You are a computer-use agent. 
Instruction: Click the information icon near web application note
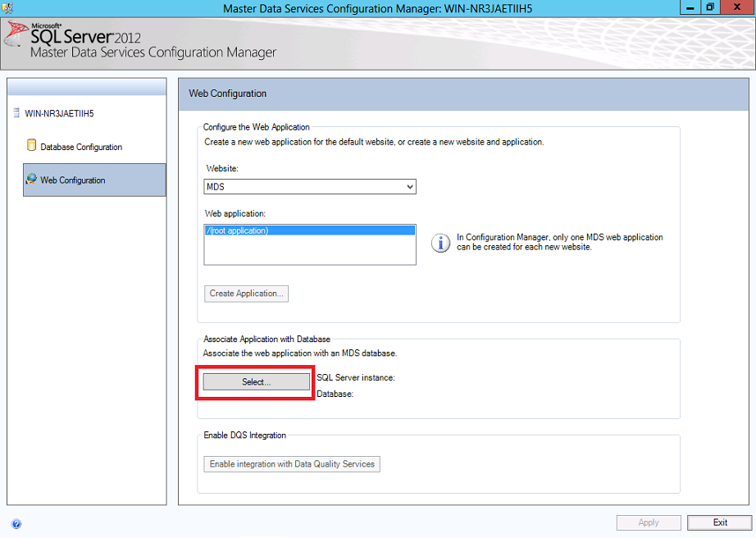click(440, 243)
